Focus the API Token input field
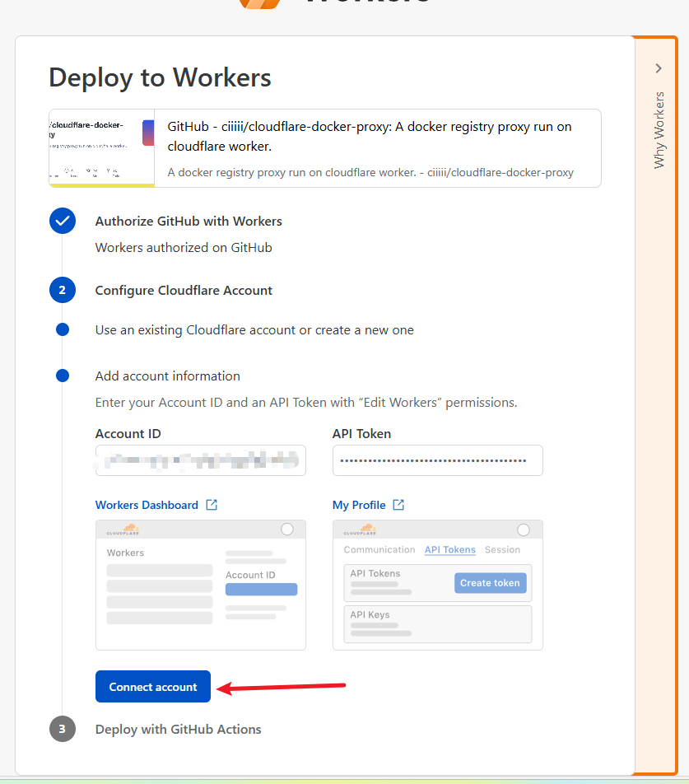 point(437,460)
